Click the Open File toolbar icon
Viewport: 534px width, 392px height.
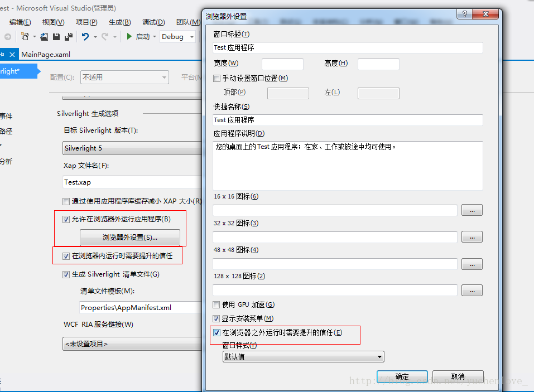click(44, 36)
